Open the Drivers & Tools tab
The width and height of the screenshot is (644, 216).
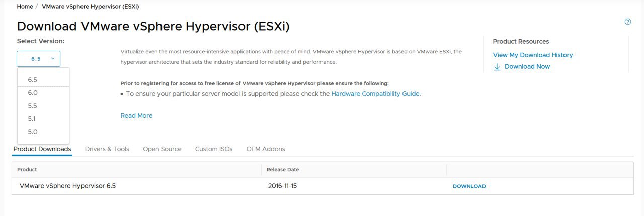[x=107, y=149]
